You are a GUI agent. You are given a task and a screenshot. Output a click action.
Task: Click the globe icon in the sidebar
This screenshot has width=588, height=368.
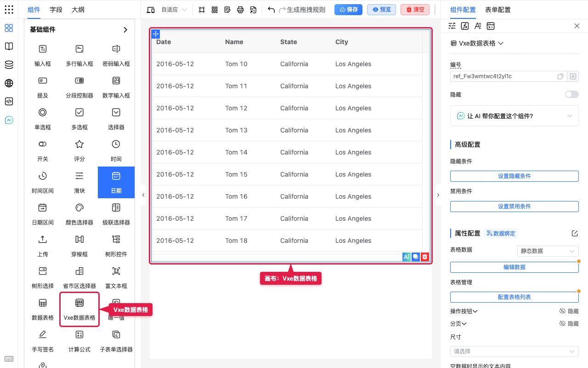9,83
